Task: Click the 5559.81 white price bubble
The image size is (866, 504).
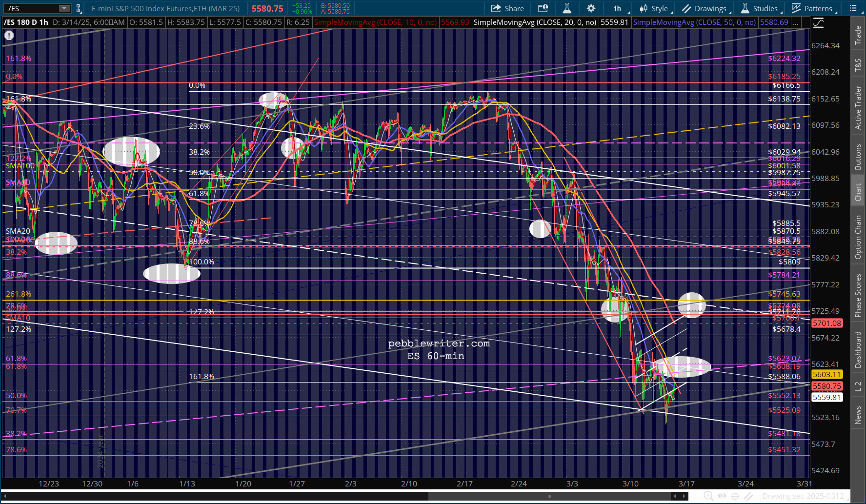Action: 827,397
